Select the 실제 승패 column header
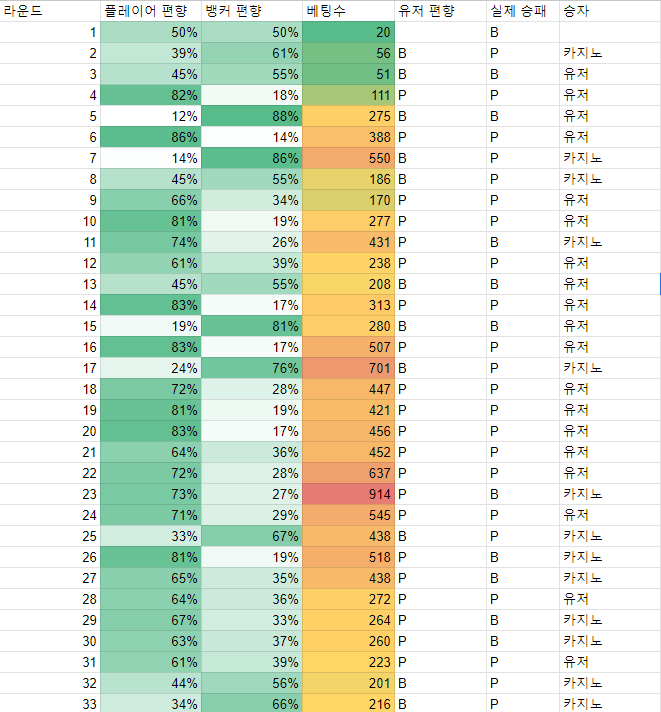Screen dimensions: 661x712 (x=523, y=10)
